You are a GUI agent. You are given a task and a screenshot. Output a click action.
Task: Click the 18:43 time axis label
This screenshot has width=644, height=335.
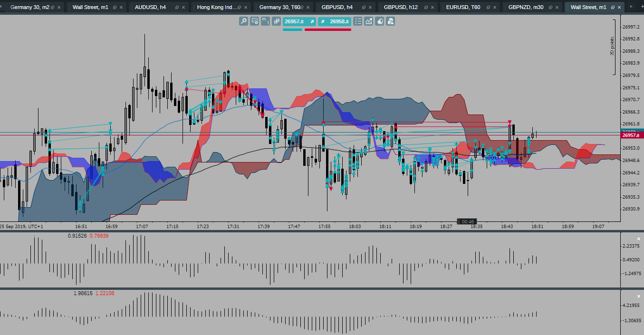(507, 227)
